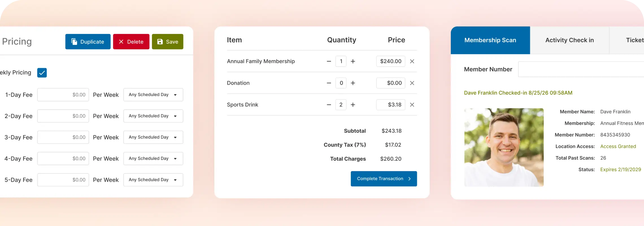
Task: Uncheck the Weekly Pricing checkbox
Action: pos(42,73)
